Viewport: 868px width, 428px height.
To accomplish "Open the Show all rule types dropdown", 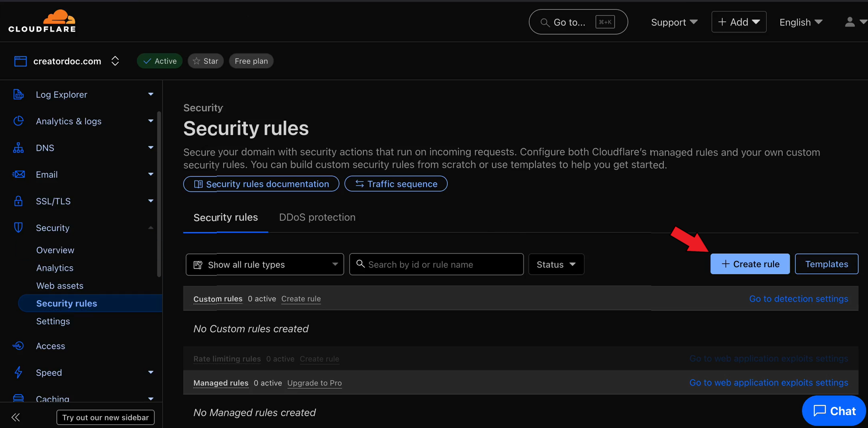I will click(264, 264).
